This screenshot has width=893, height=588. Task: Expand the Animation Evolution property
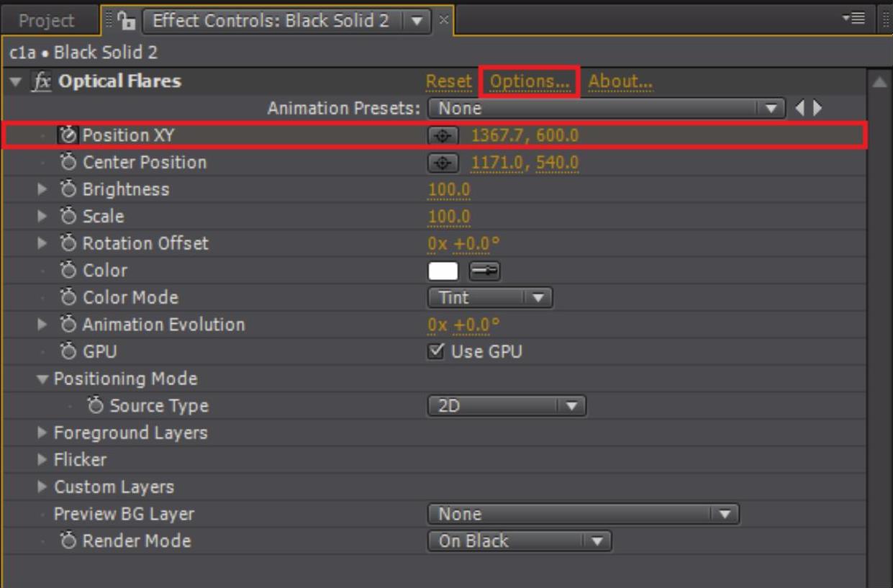pyautogui.click(x=42, y=325)
